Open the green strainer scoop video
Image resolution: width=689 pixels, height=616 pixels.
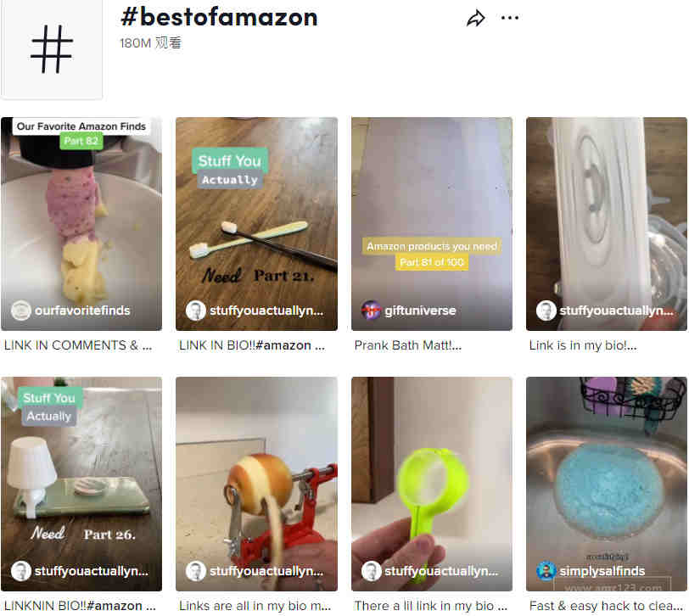432,484
